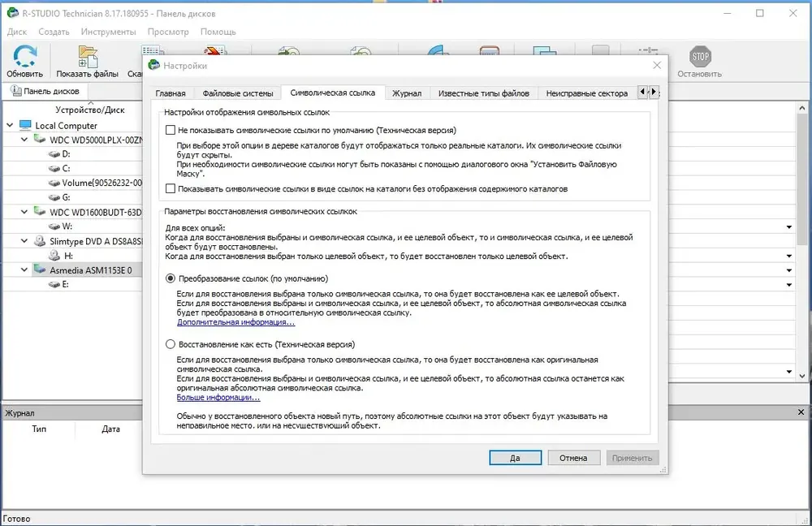The height and width of the screenshot is (526, 812).
Task: Click the Отмена button
Action: [574, 458]
